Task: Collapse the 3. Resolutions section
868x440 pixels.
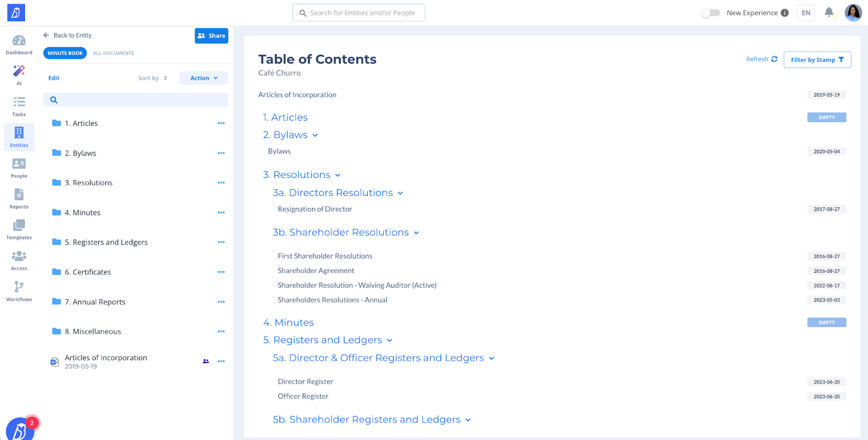Action: [x=337, y=175]
